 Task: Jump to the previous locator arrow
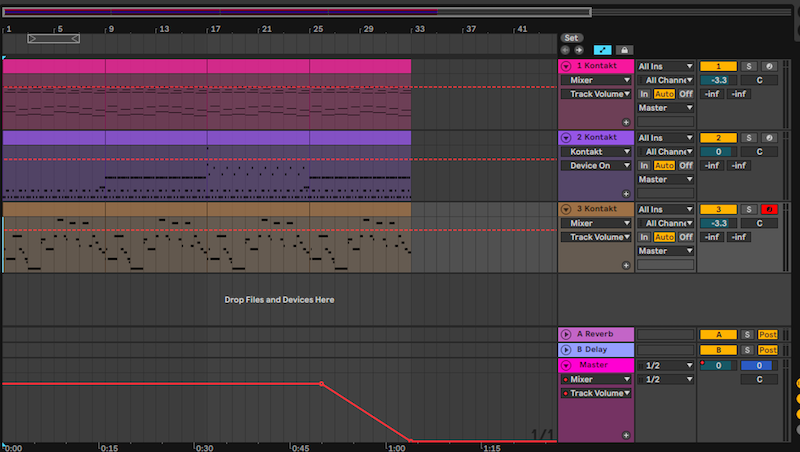[565, 49]
